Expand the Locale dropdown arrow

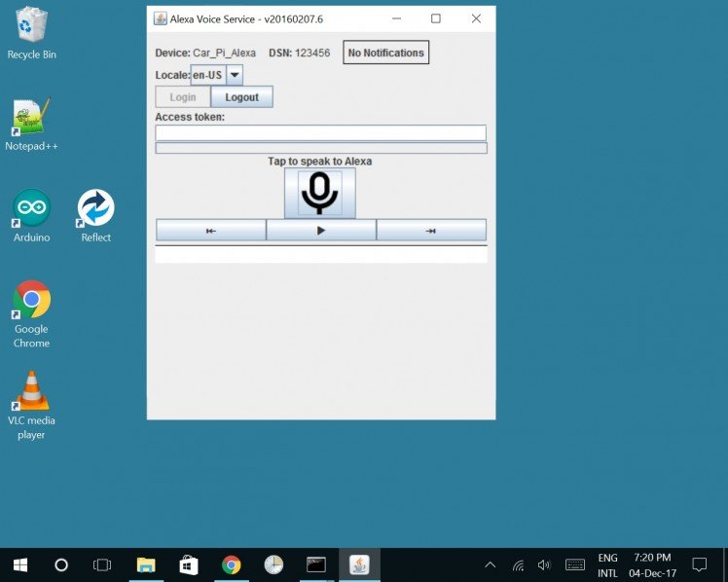(x=235, y=75)
